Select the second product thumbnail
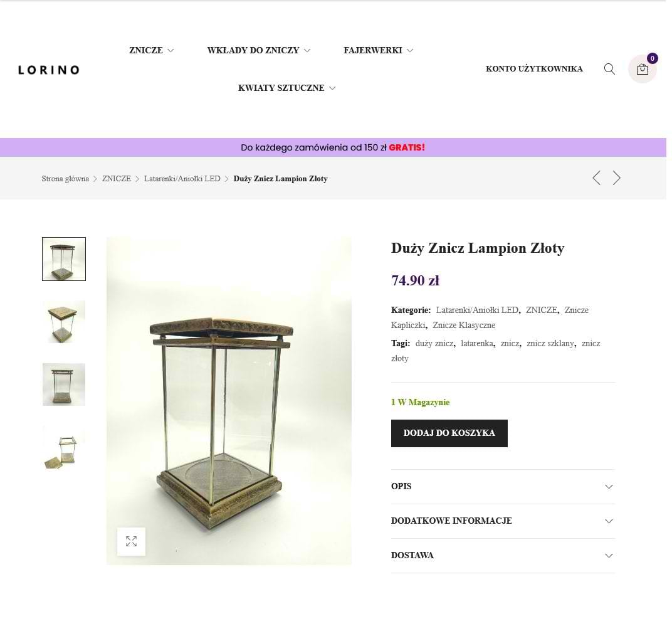Screen dimensions: 672x636 click(x=64, y=322)
